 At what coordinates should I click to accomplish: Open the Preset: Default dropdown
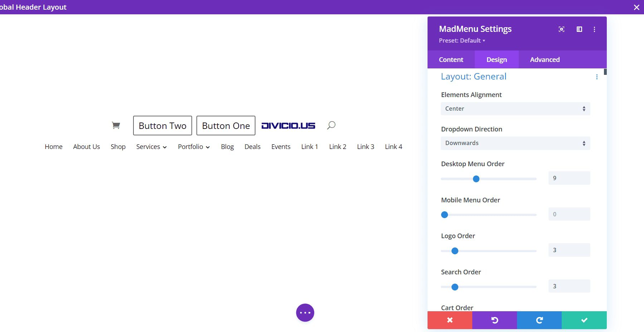tap(462, 40)
